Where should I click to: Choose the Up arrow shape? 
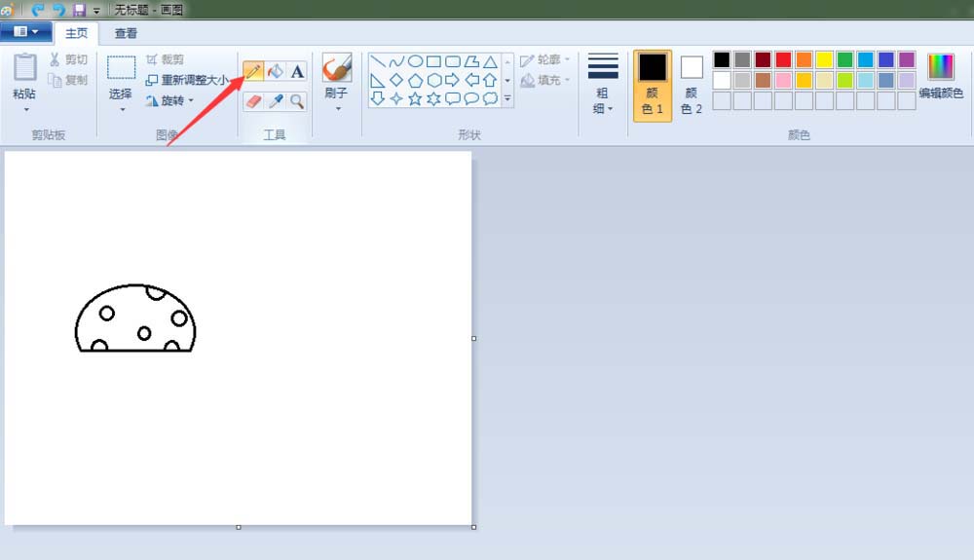pos(490,80)
